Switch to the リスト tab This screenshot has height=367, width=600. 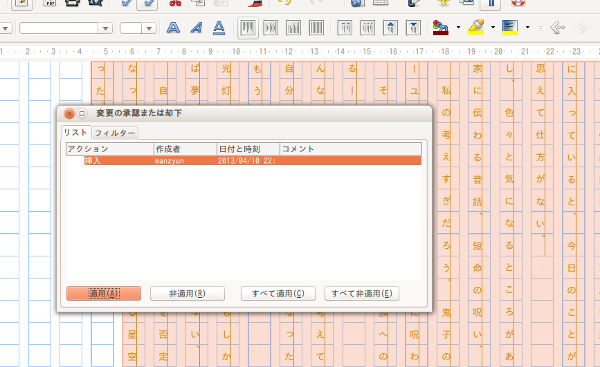(x=76, y=132)
